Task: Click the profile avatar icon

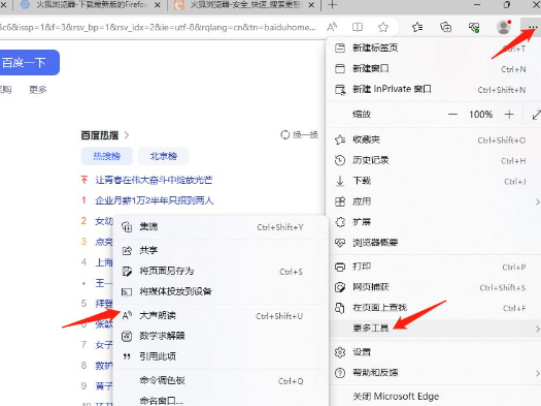Action: 504,27
